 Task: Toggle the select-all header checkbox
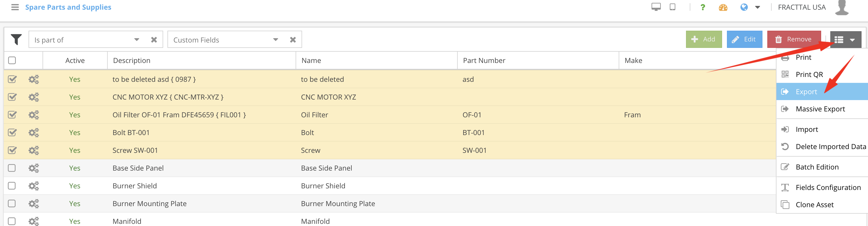pyautogui.click(x=12, y=60)
